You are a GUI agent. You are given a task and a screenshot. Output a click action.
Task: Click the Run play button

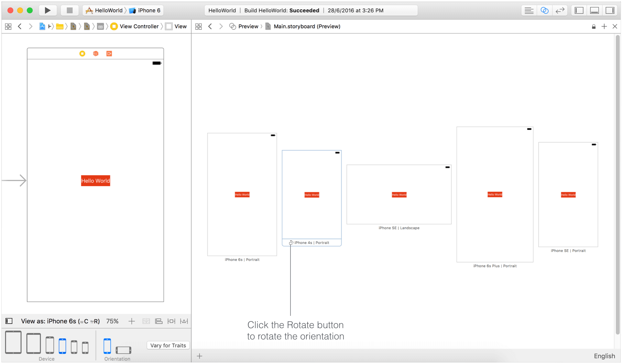48,10
